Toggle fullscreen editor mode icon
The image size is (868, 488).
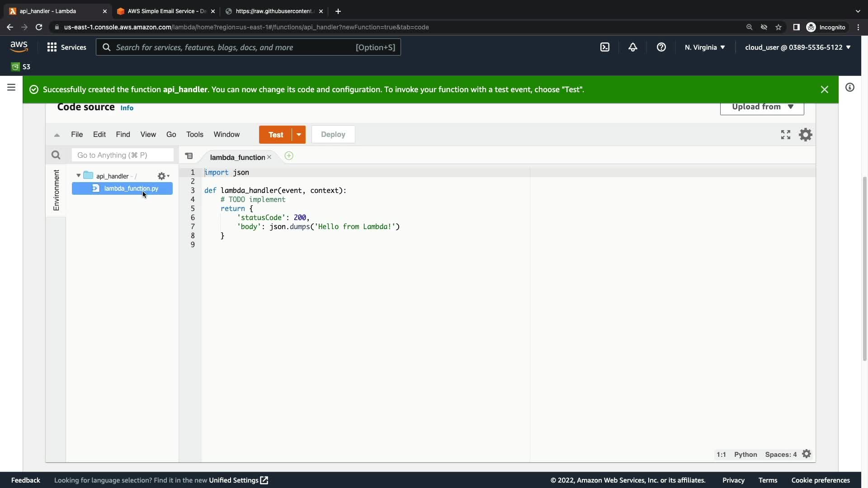[x=786, y=135]
